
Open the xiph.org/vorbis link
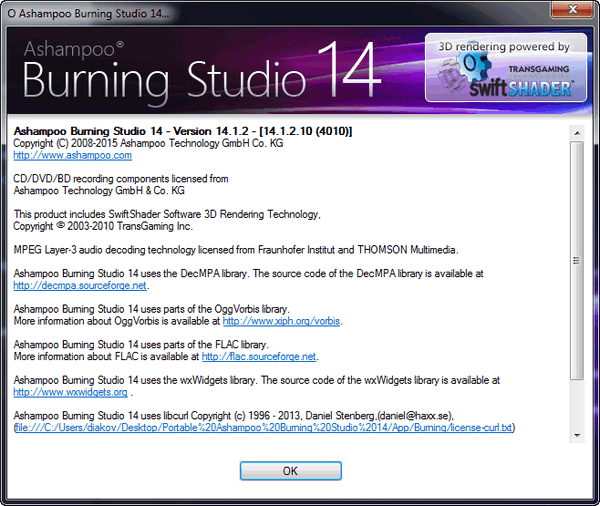click(x=281, y=321)
